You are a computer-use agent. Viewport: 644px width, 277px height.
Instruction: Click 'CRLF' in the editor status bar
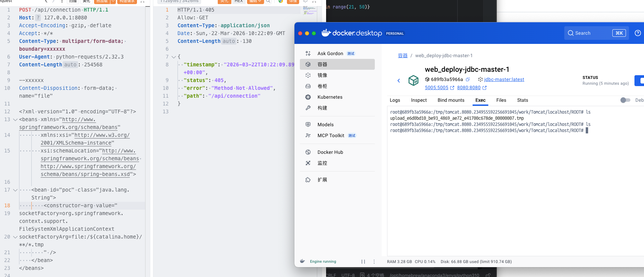(x=331, y=275)
